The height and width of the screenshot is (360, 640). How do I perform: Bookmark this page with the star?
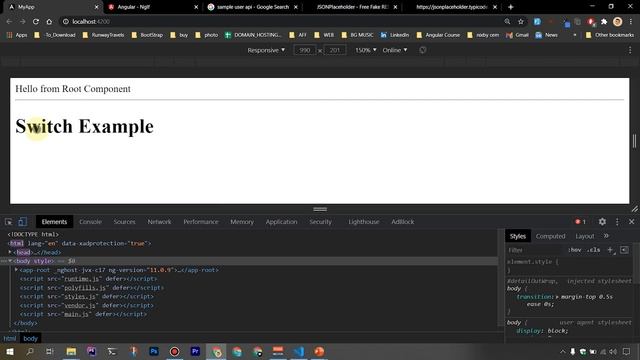coord(521,22)
